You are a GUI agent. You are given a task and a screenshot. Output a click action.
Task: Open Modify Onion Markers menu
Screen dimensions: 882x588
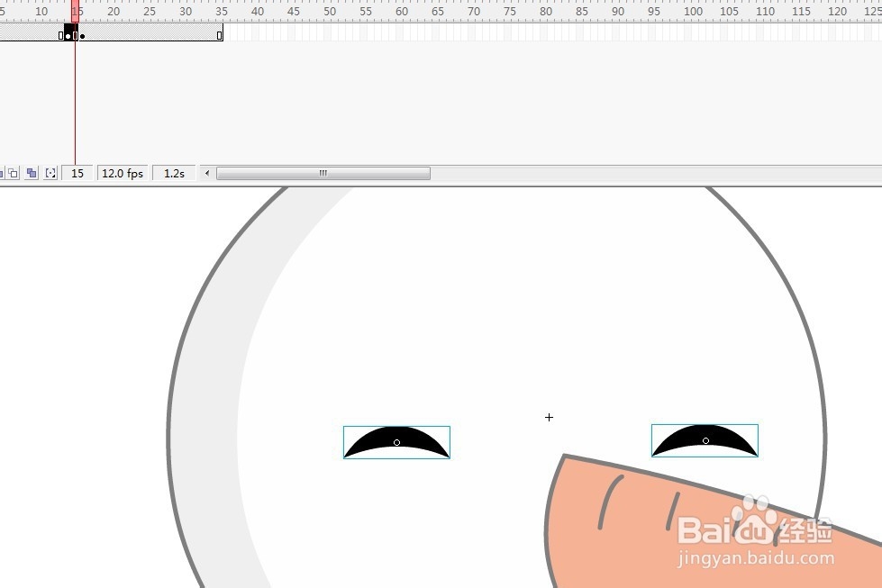click(x=50, y=173)
